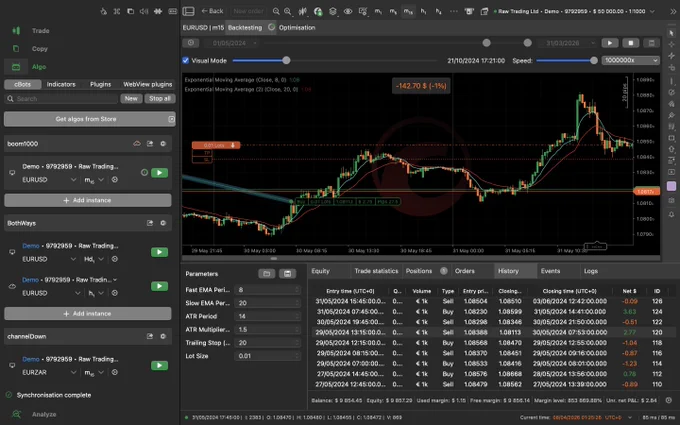This screenshot has height=425, width=680.
Task: Take a chart snapshot with camera icon
Action: (x=469, y=11)
